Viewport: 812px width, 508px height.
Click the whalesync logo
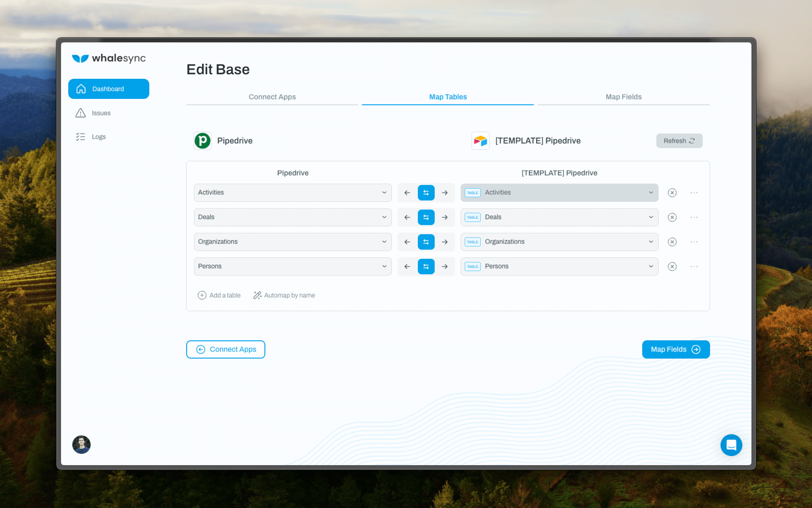click(109, 58)
